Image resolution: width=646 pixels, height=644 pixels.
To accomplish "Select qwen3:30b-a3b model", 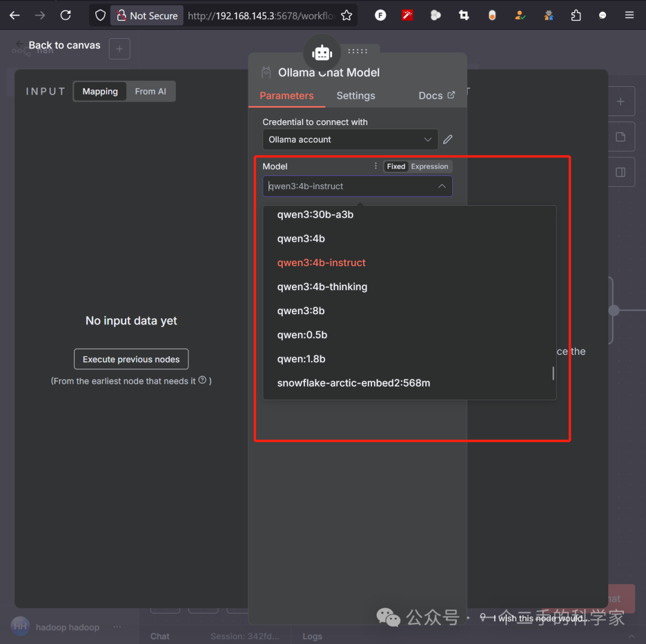I will coord(410,215).
